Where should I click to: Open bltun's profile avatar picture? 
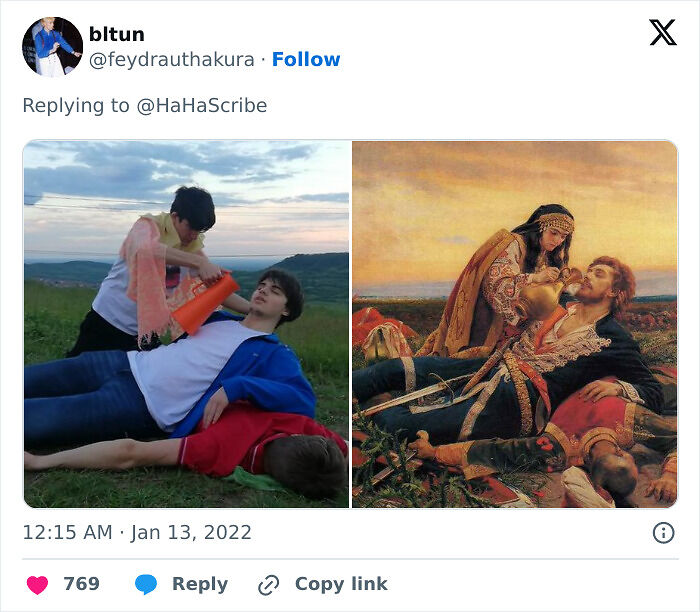[x=52, y=46]
